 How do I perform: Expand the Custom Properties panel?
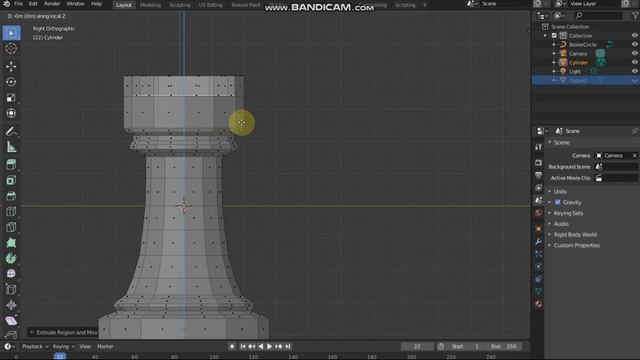point(576,245)
